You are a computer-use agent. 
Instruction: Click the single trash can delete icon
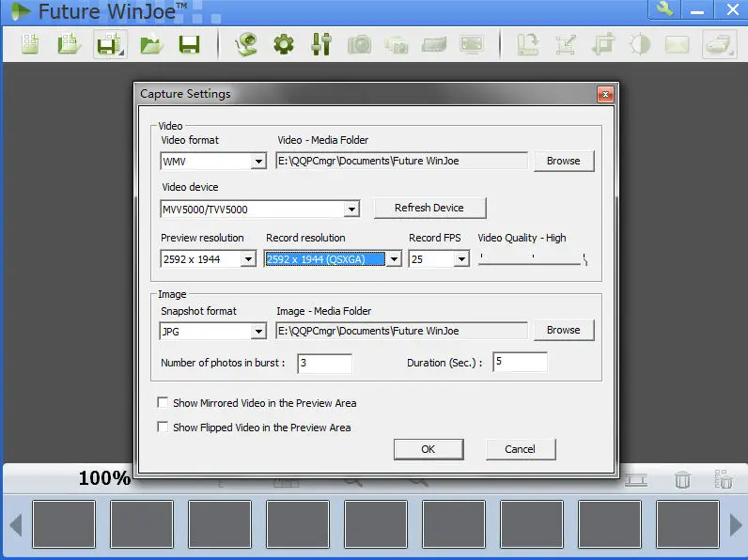coord(682,479)
